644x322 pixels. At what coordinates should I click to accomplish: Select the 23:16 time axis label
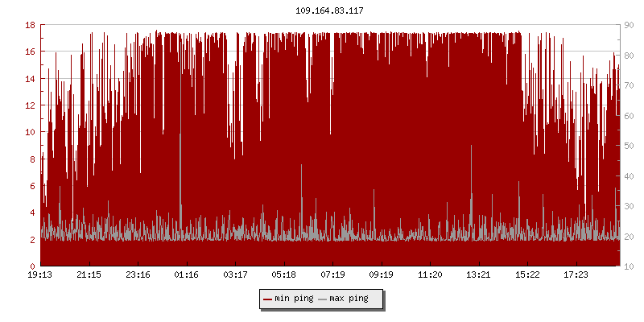click(138, 275)
